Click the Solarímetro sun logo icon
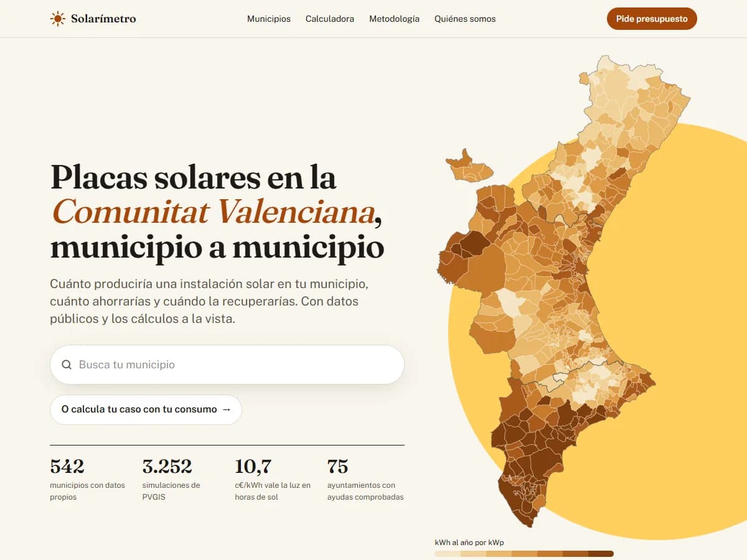Screen dimensions: 747x560 pyautogui.click(x=58, y=19)
